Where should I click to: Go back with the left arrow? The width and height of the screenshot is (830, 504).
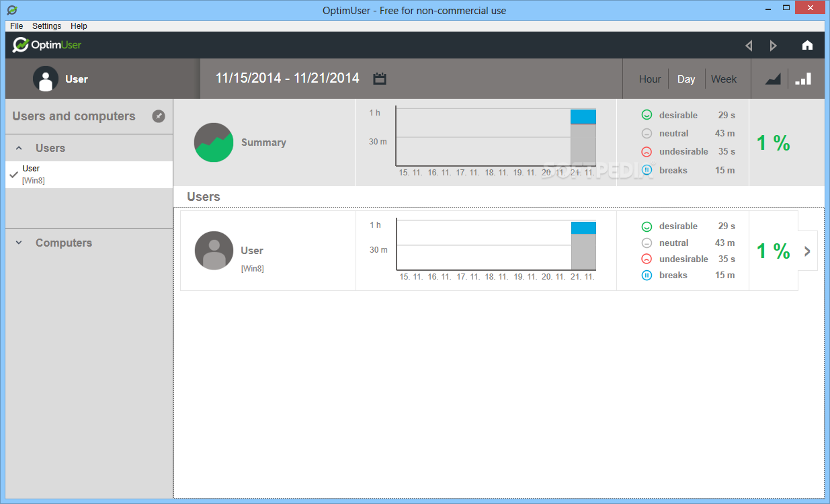(x=749, y=46)
